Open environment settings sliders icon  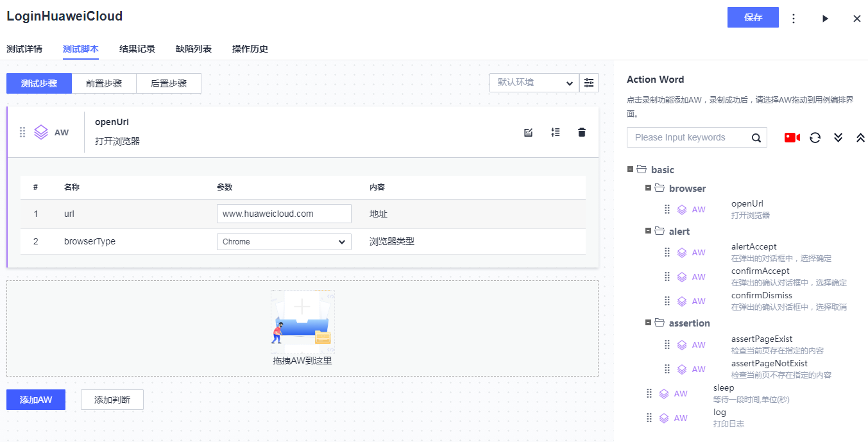pos(589,83)
